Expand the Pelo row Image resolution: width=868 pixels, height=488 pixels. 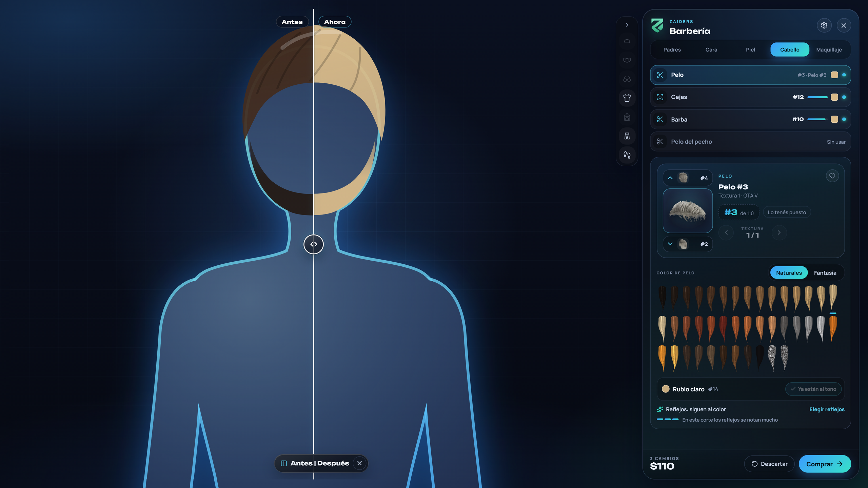tap(750, 75)
